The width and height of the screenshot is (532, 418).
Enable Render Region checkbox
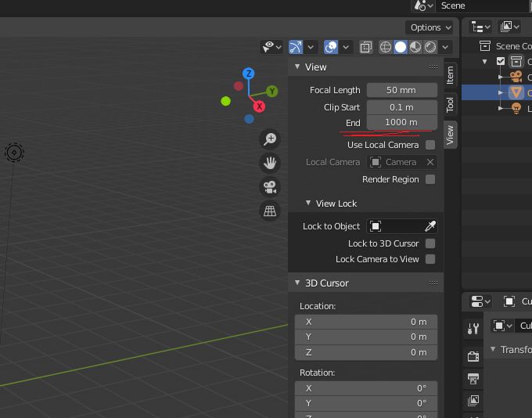coord(430,179)
